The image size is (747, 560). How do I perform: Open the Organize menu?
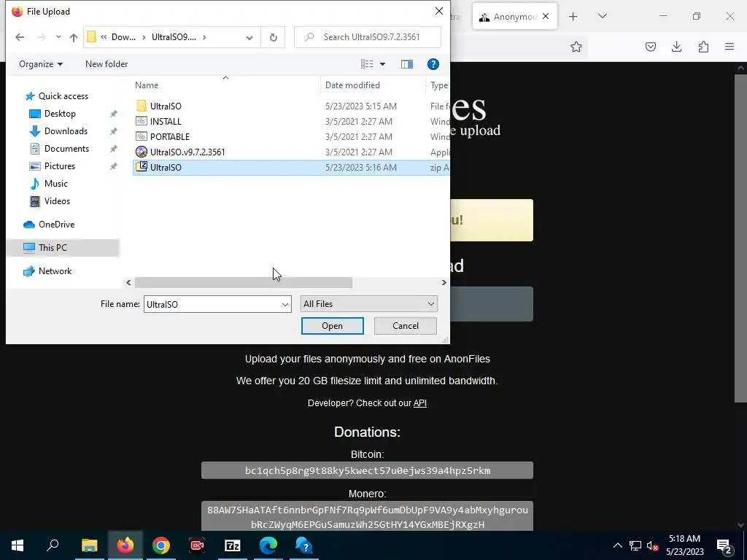click(41, 64)
